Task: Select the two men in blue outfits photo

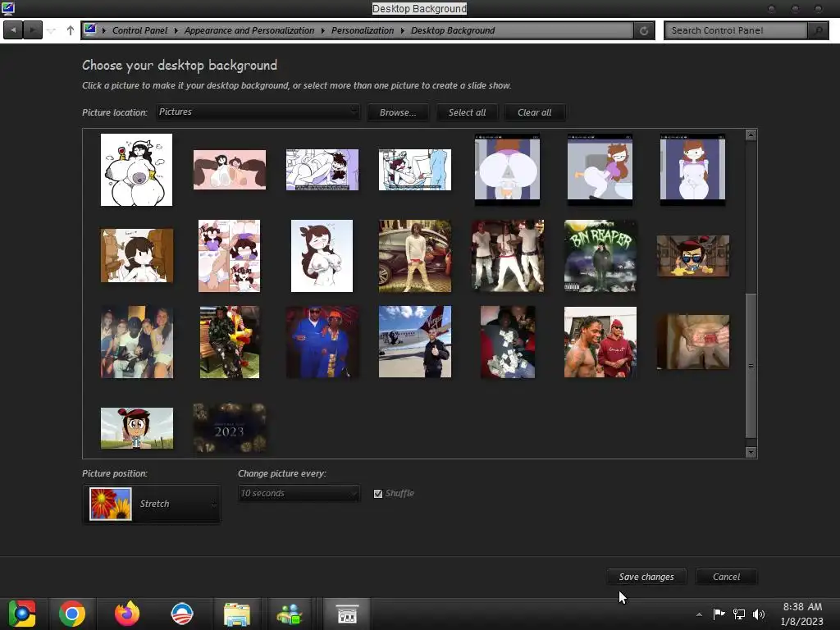Action: (x=322, y=342)
